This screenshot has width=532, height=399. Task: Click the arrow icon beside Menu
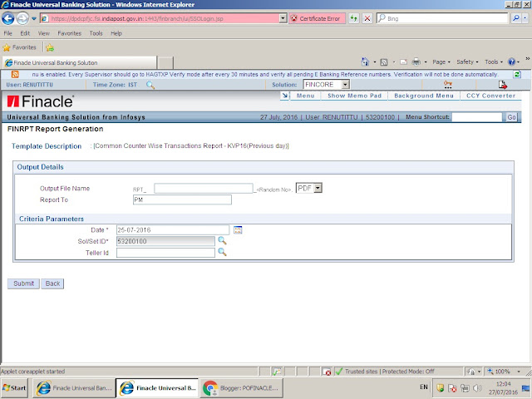(x=284, y=96)
